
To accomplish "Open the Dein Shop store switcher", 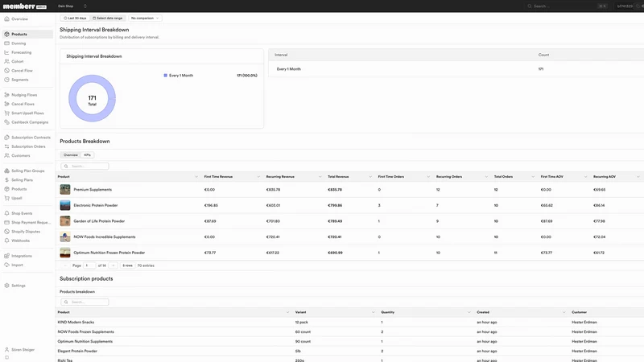I will tap(72, 6).
